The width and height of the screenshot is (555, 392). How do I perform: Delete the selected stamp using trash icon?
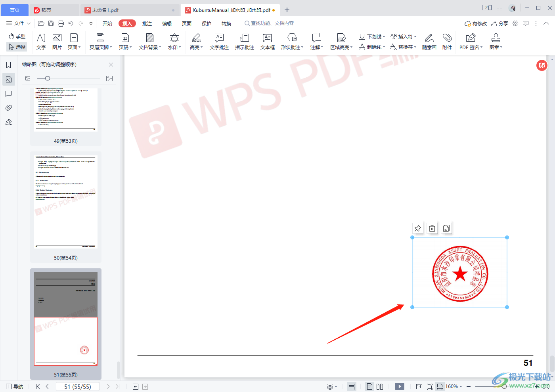(x=432, y=228)
